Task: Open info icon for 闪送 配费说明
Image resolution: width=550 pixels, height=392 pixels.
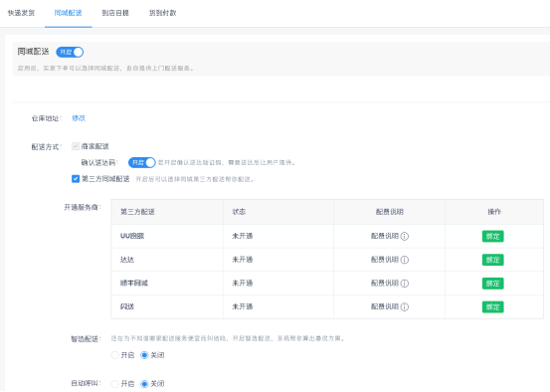Action: tap(405, 307)
